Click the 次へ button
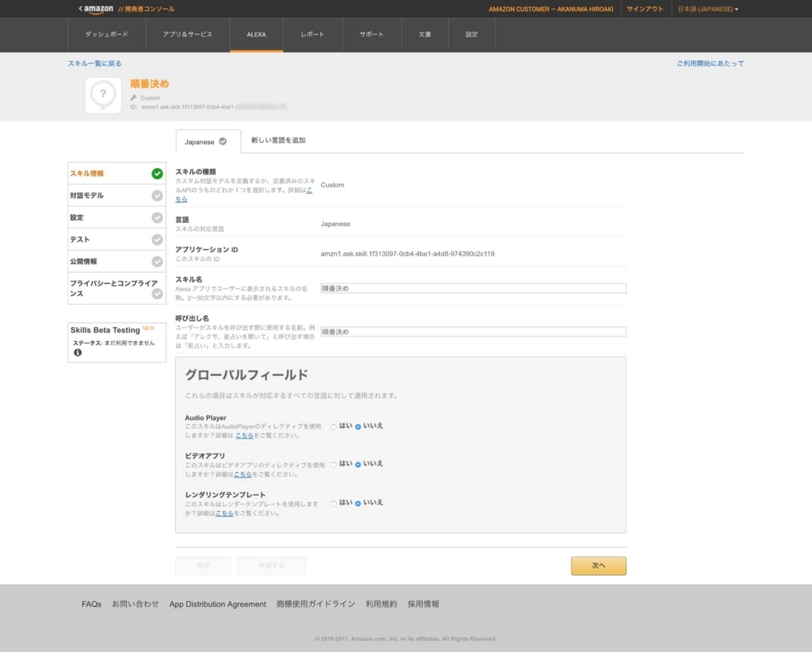This screenshot has width=812, height=652. coord(599,566)
